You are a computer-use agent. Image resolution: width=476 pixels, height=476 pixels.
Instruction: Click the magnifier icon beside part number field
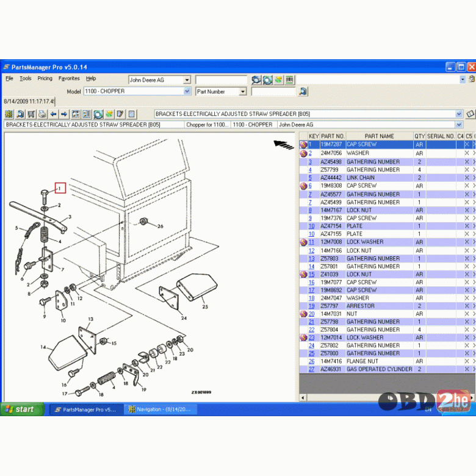pyautogui.click(x=303, y=92)
